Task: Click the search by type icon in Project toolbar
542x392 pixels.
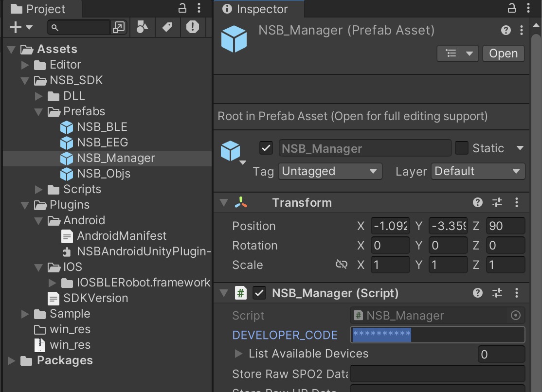Action: coord(142,27)
